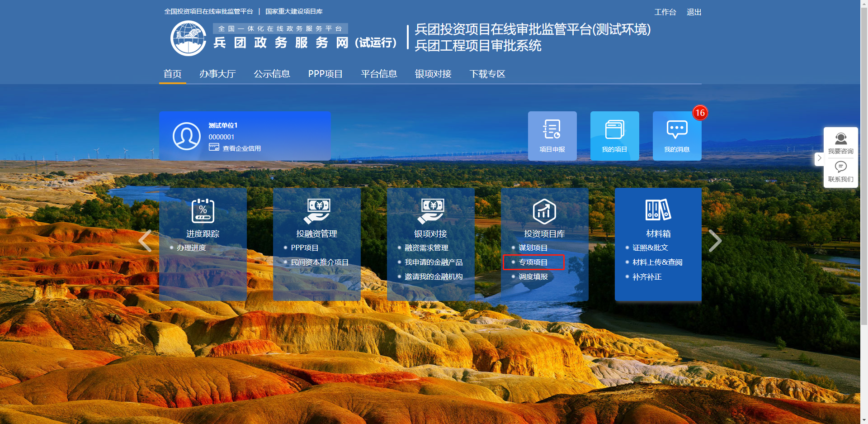
Task: Click the 查看企业信用 link
Action: coord(241,148)
